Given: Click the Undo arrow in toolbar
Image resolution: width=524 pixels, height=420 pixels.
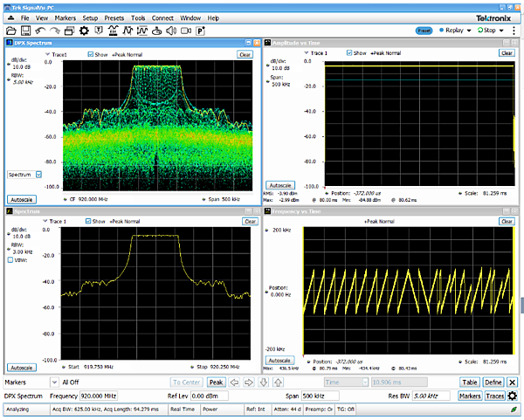Looking at the screenshot, I should [41, 31].
